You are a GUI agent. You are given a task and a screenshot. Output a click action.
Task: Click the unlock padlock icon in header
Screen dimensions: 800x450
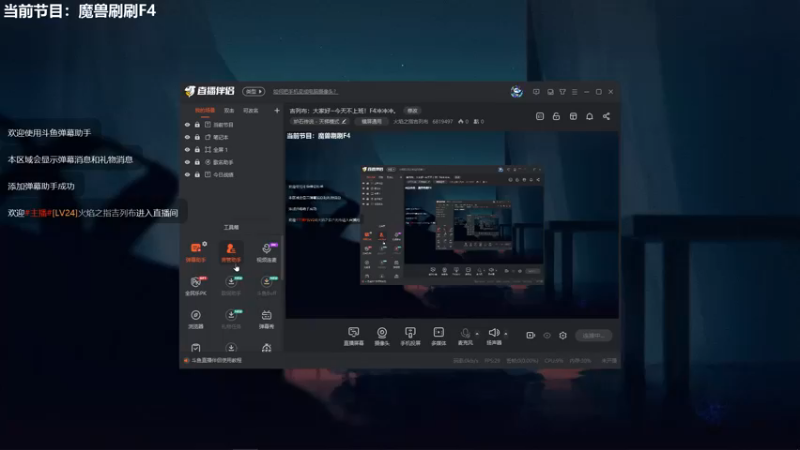point(556,116)
